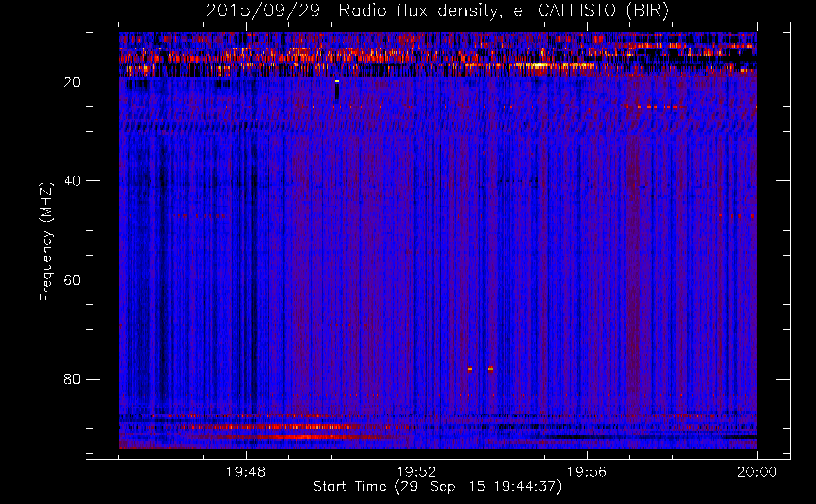The height and width of the screenshot is (504, 816).
Task: Click the '19:56' time tick label
Action: 587,472
